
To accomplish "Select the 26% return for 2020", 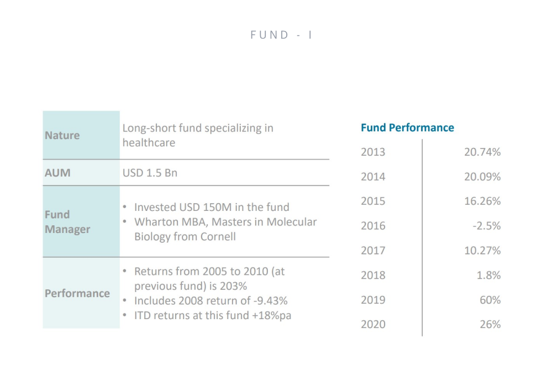I will [489, 325].
